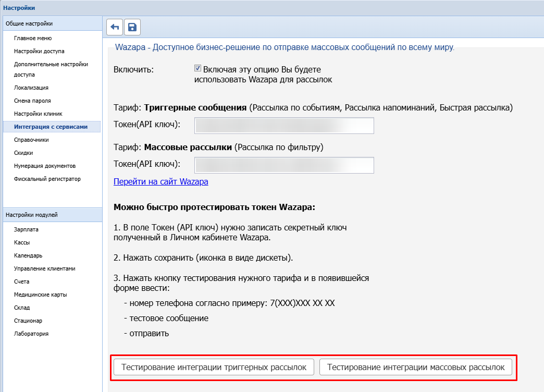Image resolution: width=544 pixels, height=392 pixels.
Task: Click the token field for Триггерные сообщения
Action: [284, 125]
